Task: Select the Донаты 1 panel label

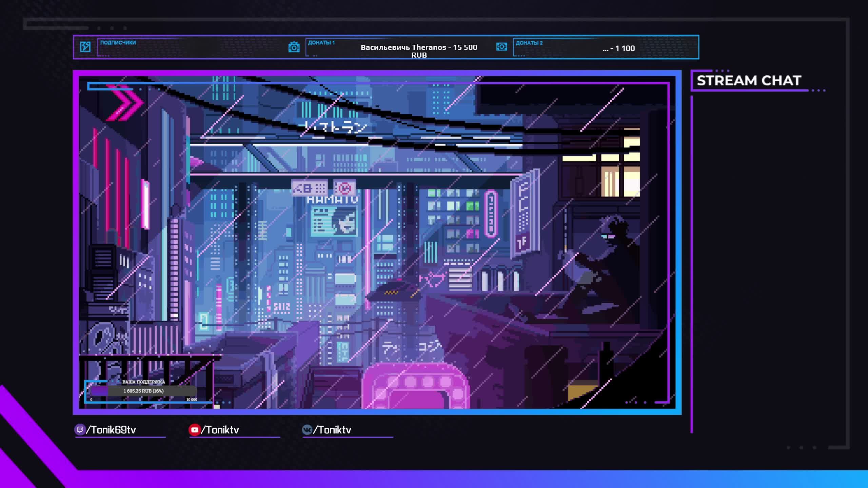Action: click(321, 43)
